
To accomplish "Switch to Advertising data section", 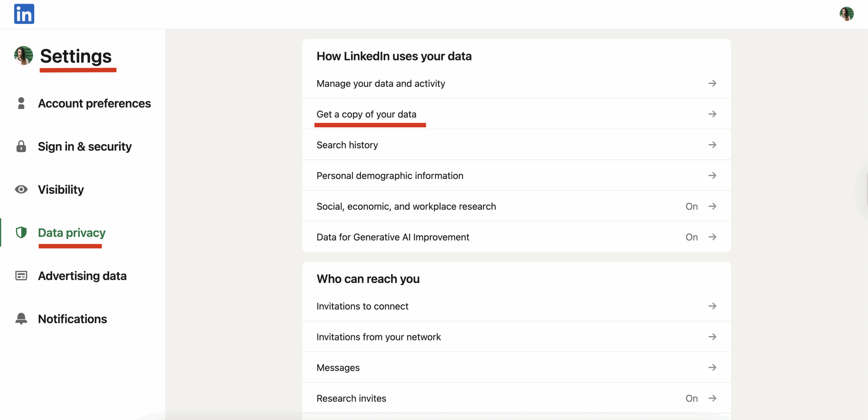I will point(82,276).
